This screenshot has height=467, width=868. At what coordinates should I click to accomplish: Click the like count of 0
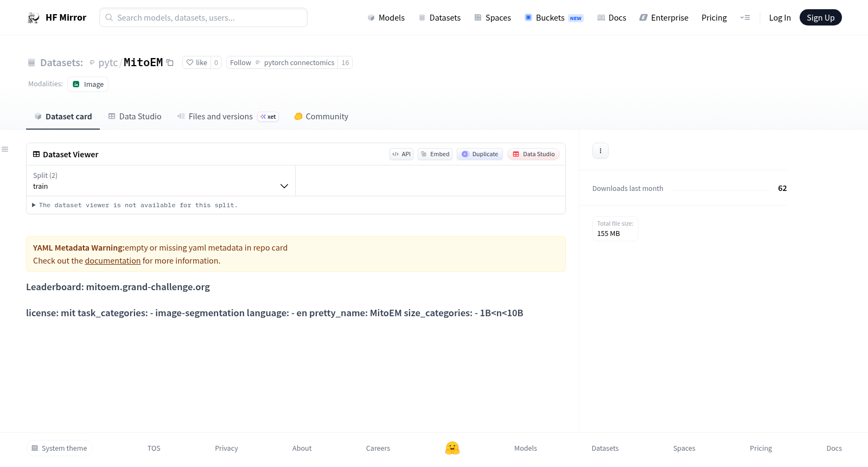(216, 62)
